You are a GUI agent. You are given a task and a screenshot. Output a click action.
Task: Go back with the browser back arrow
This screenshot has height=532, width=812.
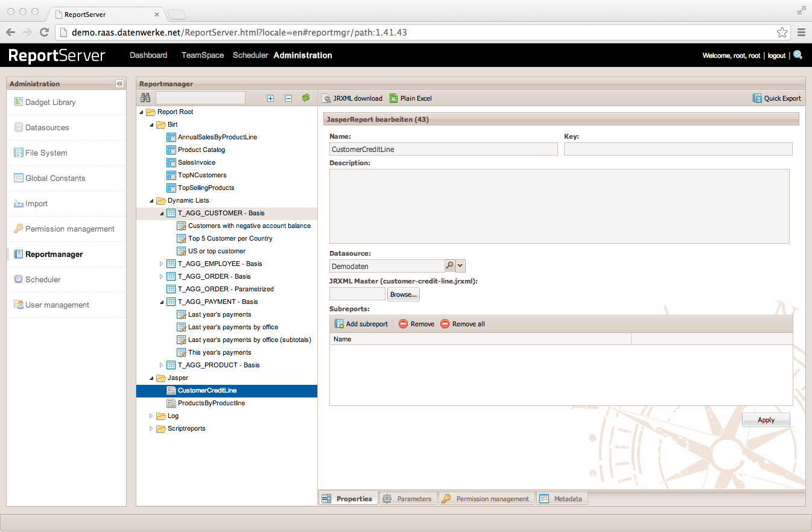pyautogui.click(x=11, y=32)
